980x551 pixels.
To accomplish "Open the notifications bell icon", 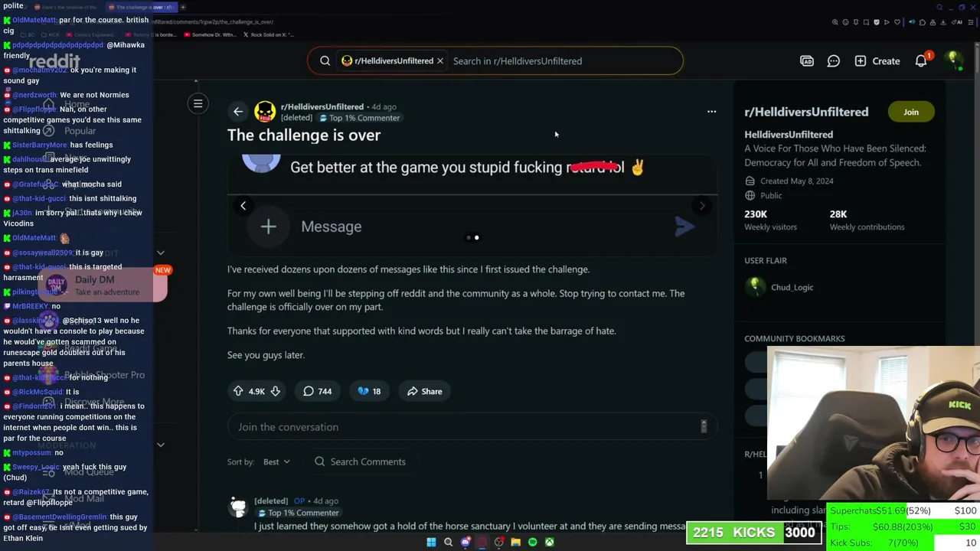I will tap(921, 61).
